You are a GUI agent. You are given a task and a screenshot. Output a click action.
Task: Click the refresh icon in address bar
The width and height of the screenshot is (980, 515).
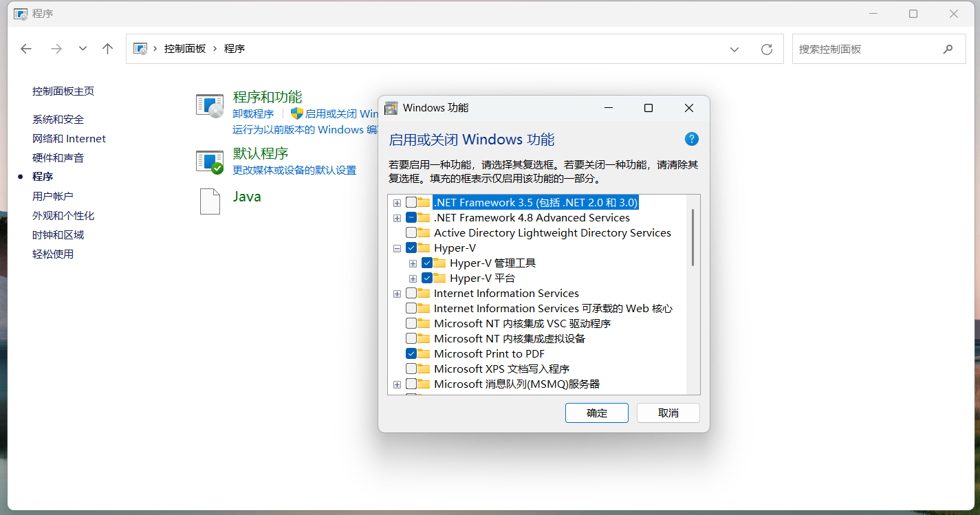[x=767, y=50]
